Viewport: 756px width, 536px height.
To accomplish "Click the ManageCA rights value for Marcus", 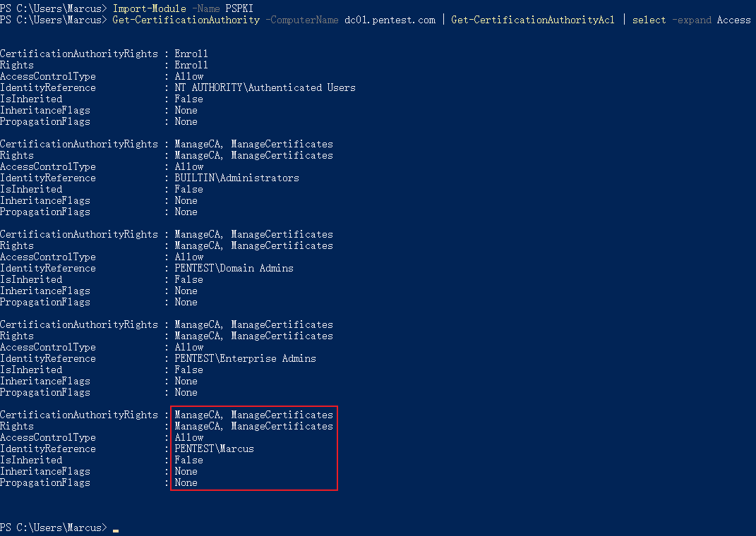I will click(197, 415).
